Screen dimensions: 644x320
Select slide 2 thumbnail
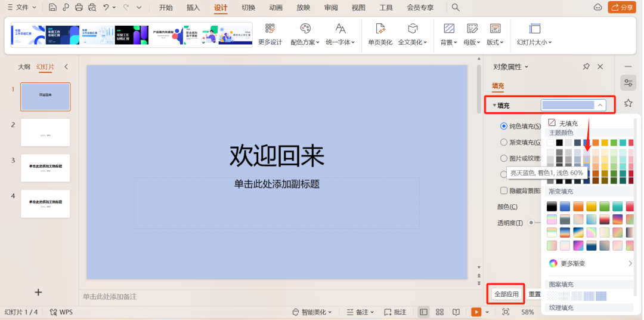pos(45,133)
